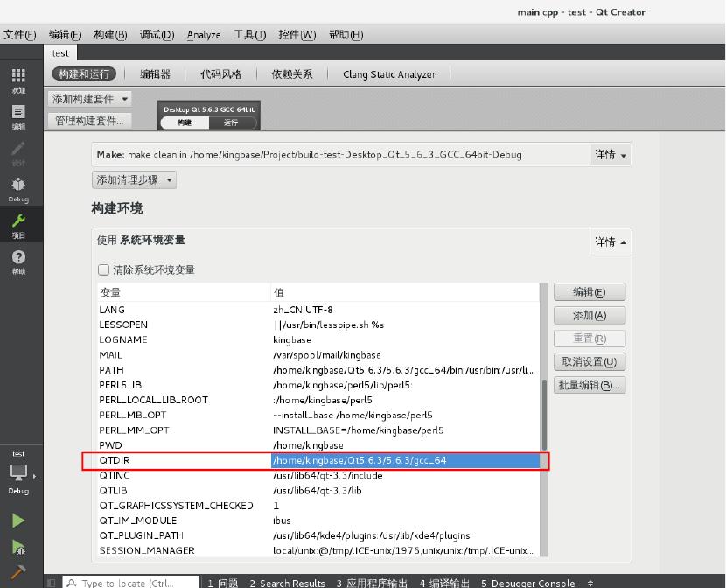726x588 pixels.
Task: Select the QTLIB variable row
Action: (x=319, y=491)
